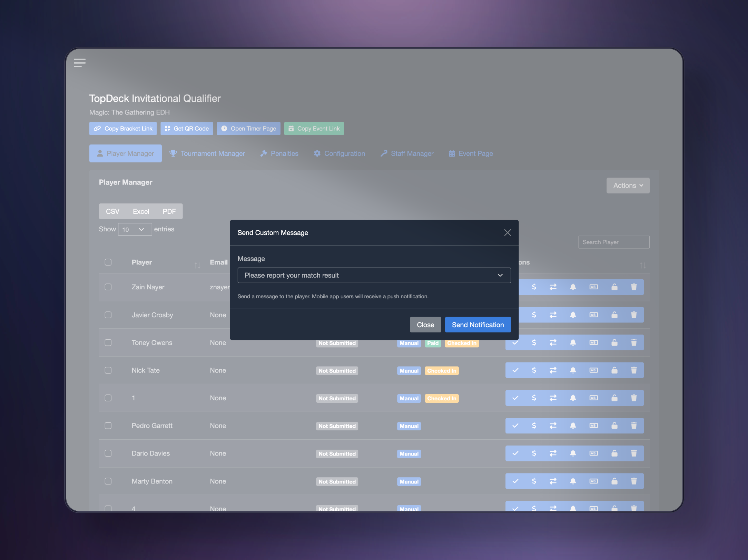Click the Copy Bracket Link button

123,129
